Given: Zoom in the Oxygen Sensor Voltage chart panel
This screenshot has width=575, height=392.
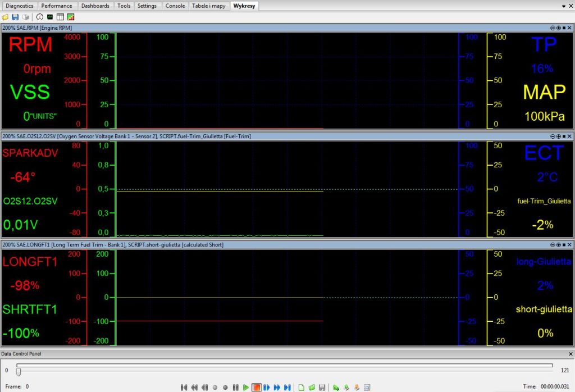Looking at the screenshot, I should 558,136.
